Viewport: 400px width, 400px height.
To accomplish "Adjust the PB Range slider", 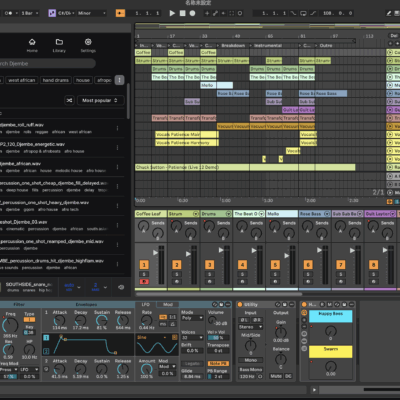I will coord(218,376).
